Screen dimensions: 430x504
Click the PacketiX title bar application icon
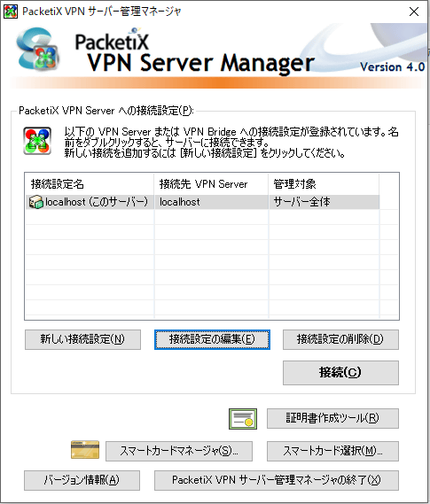11,12
